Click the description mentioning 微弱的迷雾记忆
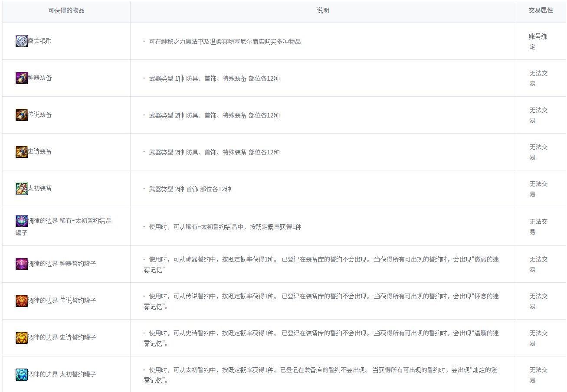567x392 pixels. pos(321,265)
